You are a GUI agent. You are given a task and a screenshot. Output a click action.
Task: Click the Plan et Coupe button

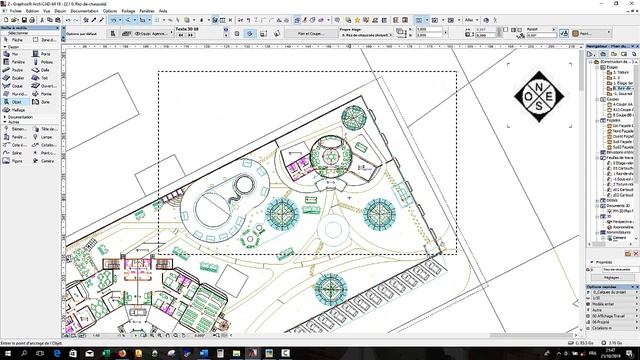[311, 33]
